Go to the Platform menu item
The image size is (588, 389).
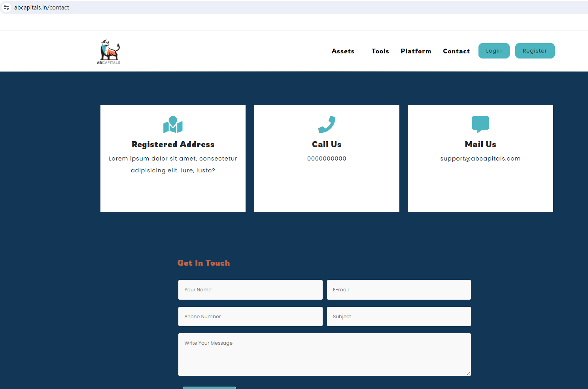click(416, 51)
